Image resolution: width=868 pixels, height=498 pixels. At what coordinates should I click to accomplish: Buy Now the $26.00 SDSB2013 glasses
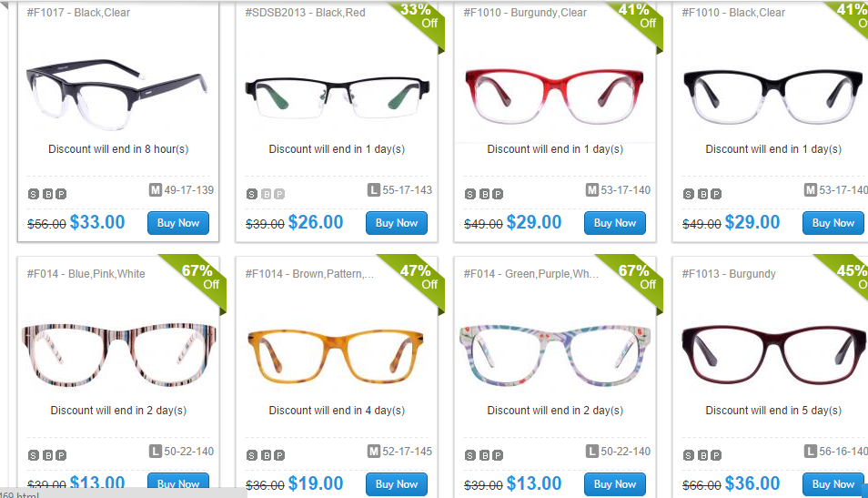pos(397,223)
